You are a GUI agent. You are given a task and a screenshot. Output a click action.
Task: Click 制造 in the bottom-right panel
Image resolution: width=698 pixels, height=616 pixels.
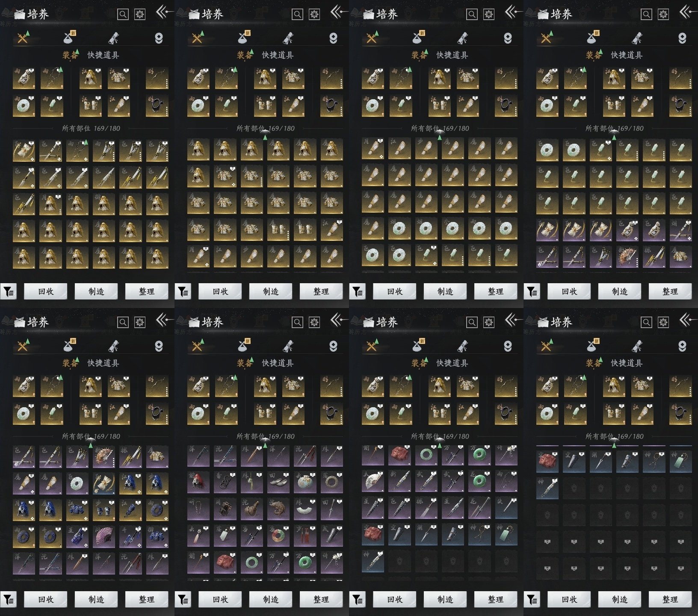click(620, 599)
